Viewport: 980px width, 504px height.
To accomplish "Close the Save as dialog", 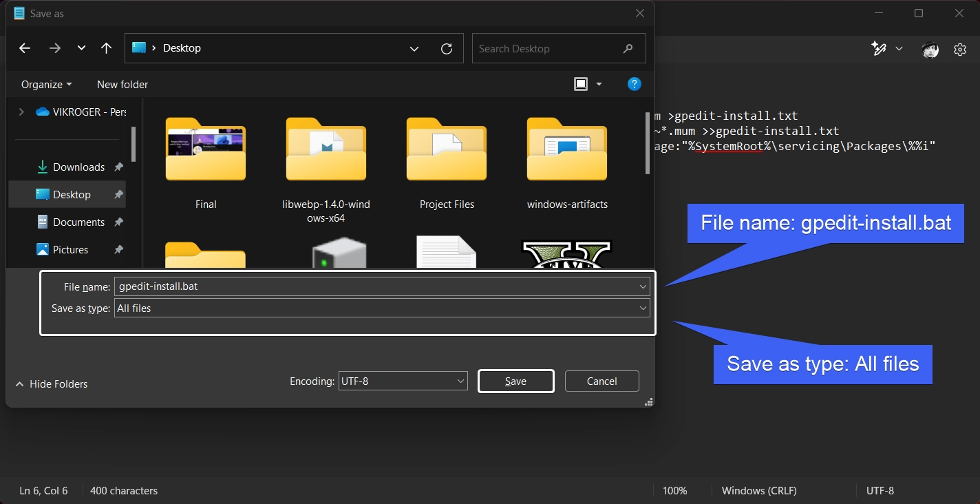I will coord(640,13).
